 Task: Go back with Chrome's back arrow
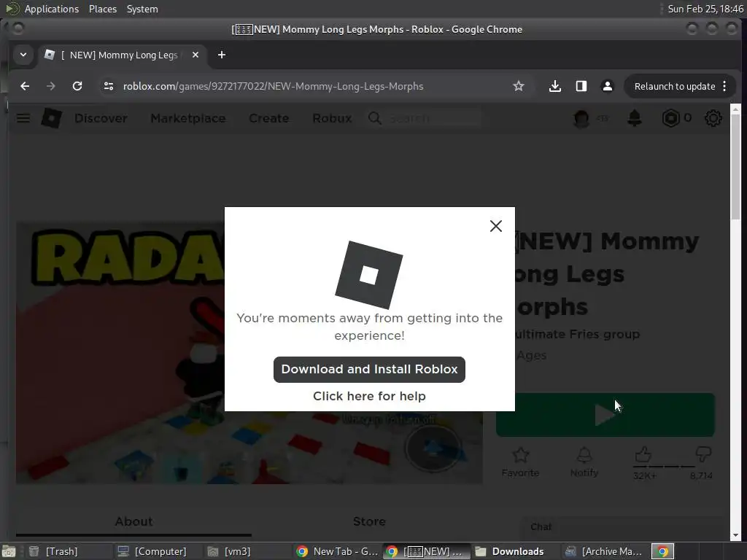[25, 86]
